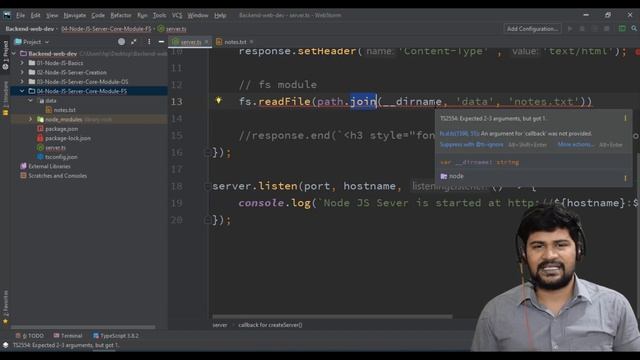Open the TODO tool window tab

tap(30, 336)
